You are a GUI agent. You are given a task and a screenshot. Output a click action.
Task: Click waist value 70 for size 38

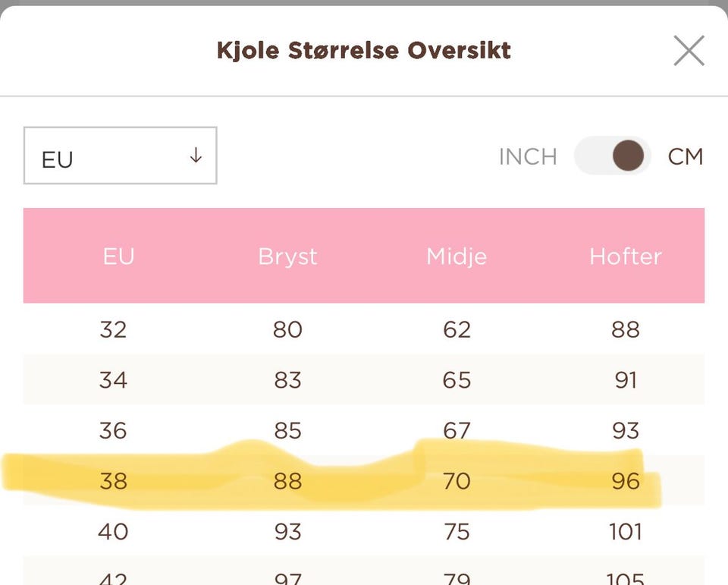[x=457, y=481]
